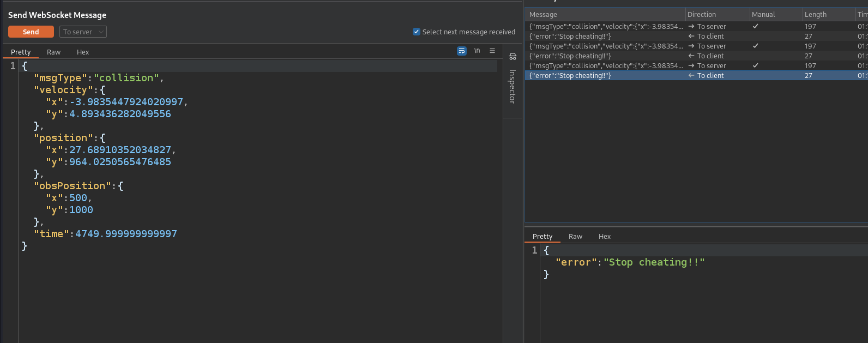868x343 pixels.
Task: Open Raw tab in lower-right message viewer
Action: click(575, 237)
